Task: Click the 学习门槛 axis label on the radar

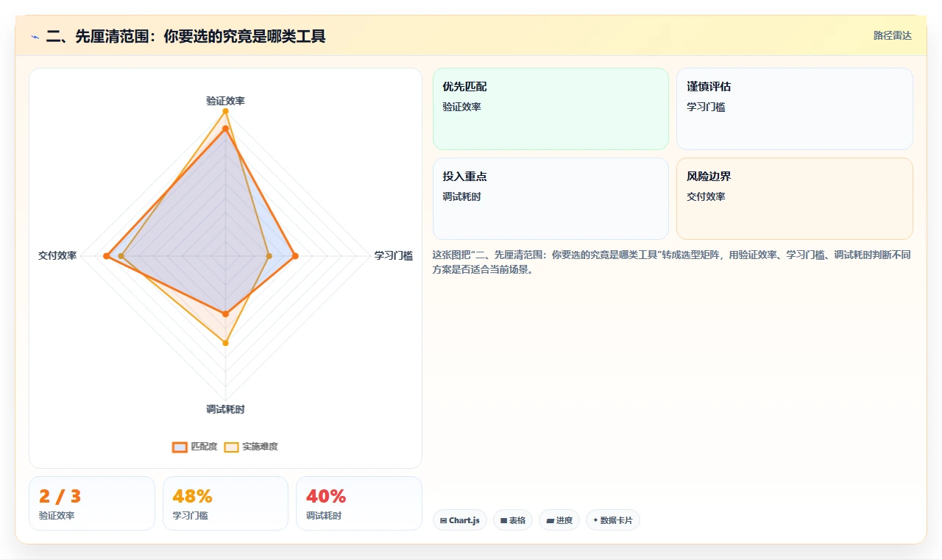Action: [394, 255]
